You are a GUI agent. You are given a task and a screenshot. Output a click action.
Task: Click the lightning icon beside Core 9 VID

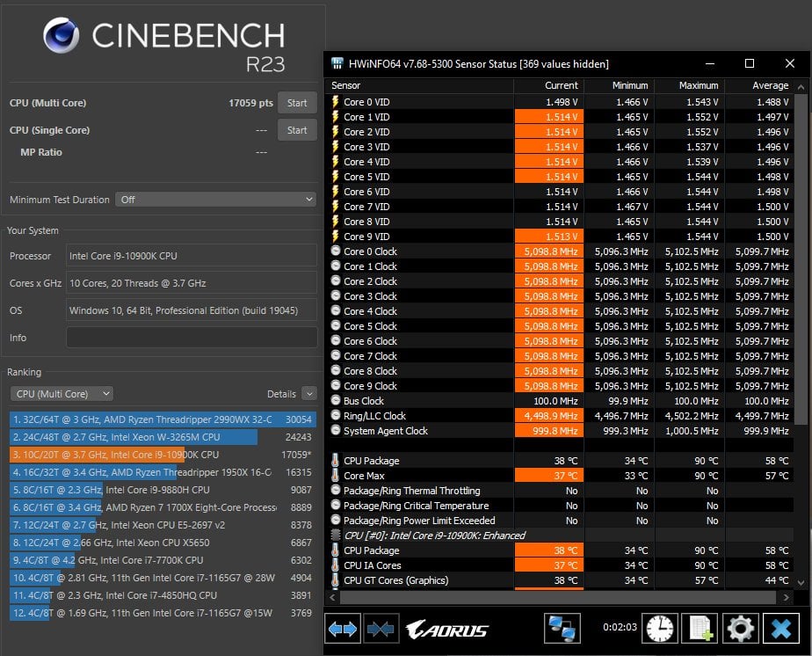click(336, 237)
